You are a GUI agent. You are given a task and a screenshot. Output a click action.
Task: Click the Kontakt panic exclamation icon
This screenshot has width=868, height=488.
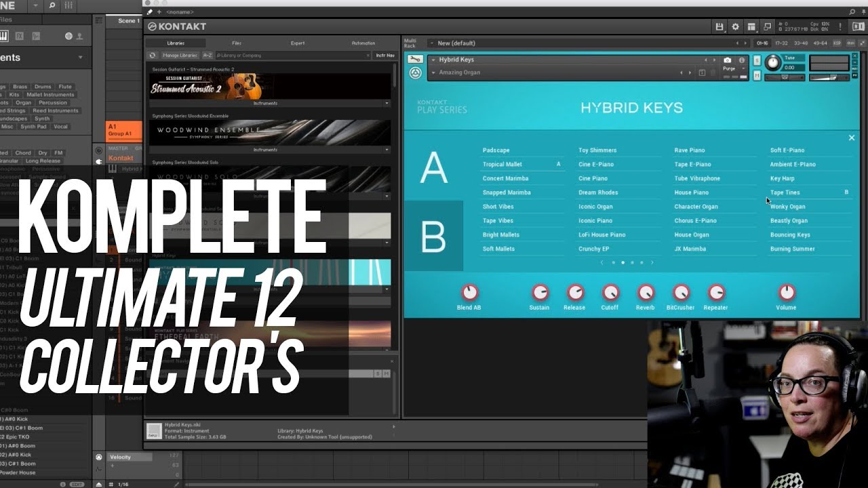coord(840,26)
